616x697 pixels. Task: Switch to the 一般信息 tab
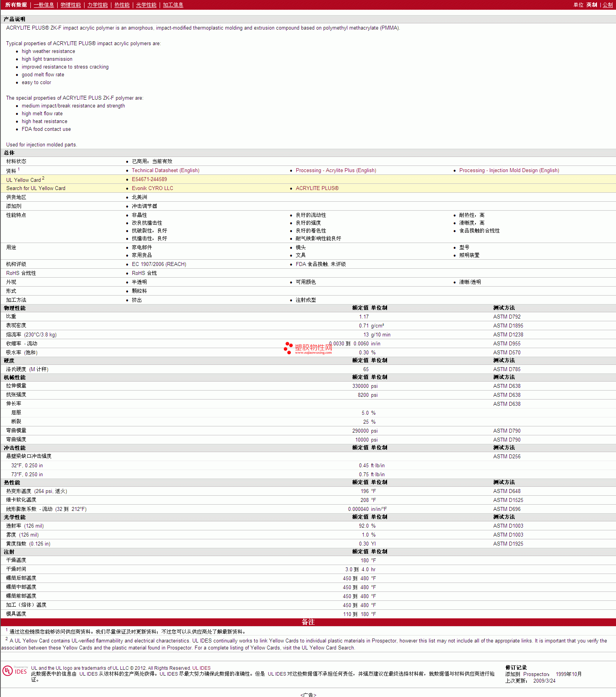tap(44, 5)
